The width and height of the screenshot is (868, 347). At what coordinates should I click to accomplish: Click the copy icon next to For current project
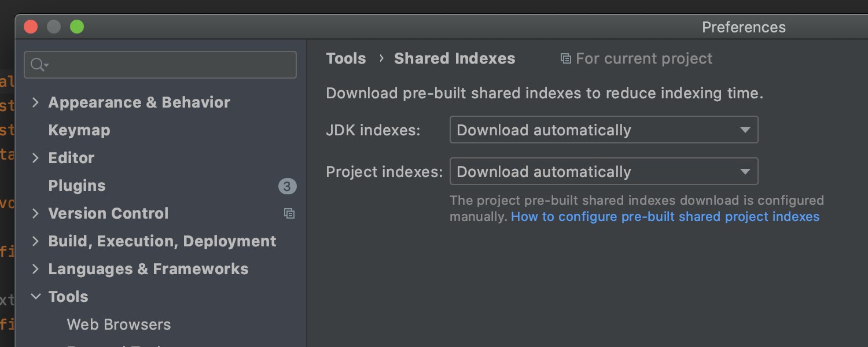(565, 58)
